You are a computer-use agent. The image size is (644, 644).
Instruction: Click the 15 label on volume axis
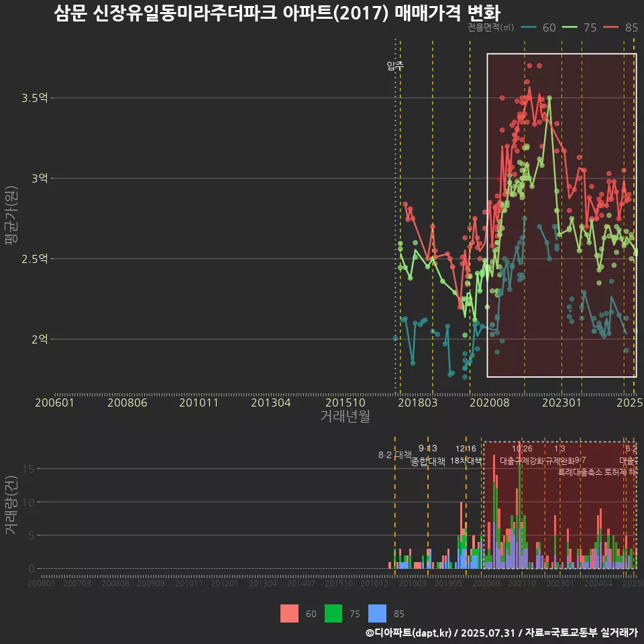(x=28, y=469)
